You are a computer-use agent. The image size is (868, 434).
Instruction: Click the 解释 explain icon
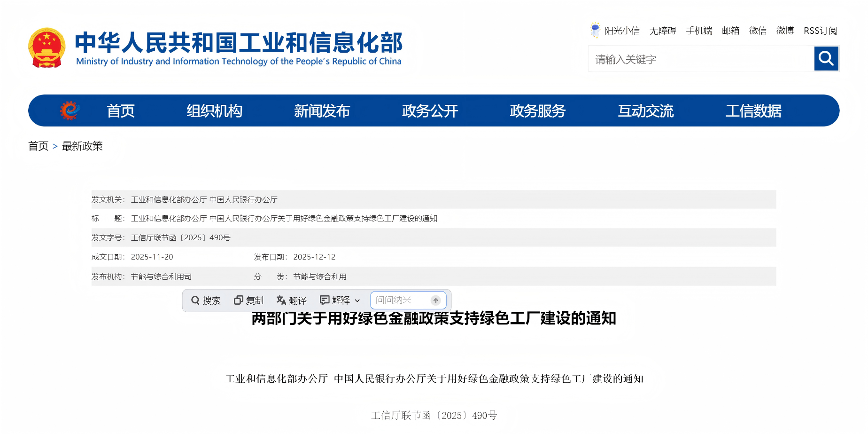[325, 300]
